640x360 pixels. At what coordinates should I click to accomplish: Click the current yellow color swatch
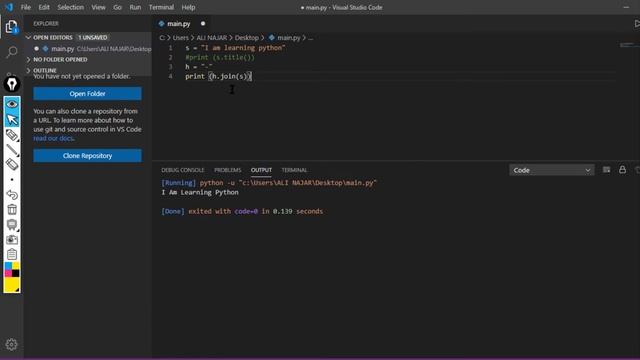click(12, 285)
